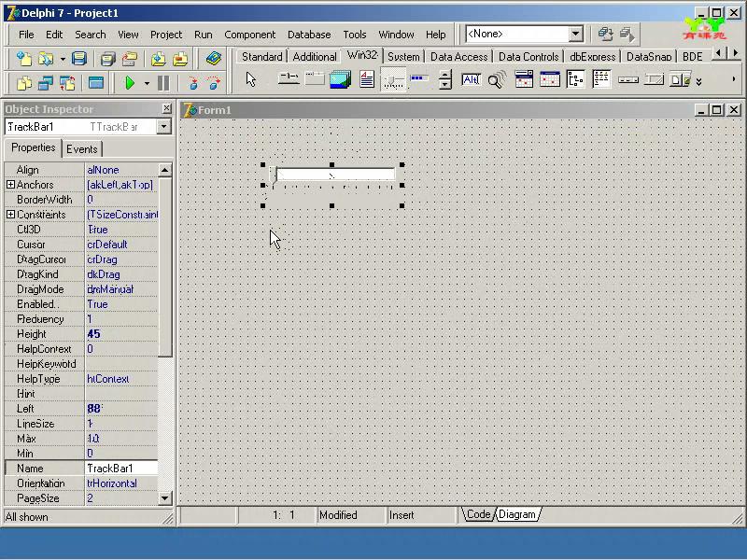Click Set debug desktop icon
The height and width of the screenshot is (560, 747).
[627, 34]
